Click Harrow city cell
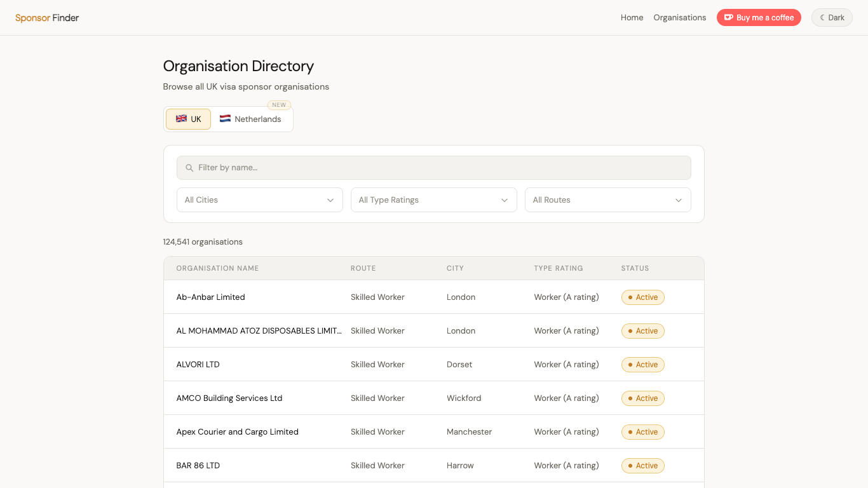The image size is (868, 488). (x=460, y=465)
